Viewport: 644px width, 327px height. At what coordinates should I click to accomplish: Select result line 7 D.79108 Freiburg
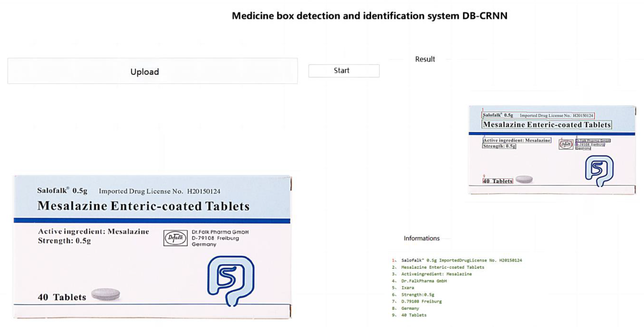click(x=421, y=301)
